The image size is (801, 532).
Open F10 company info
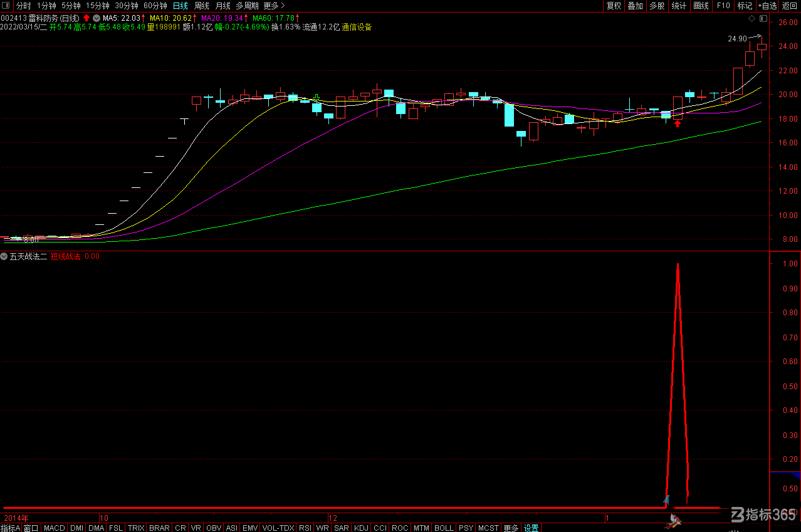[x=723, y=6]
